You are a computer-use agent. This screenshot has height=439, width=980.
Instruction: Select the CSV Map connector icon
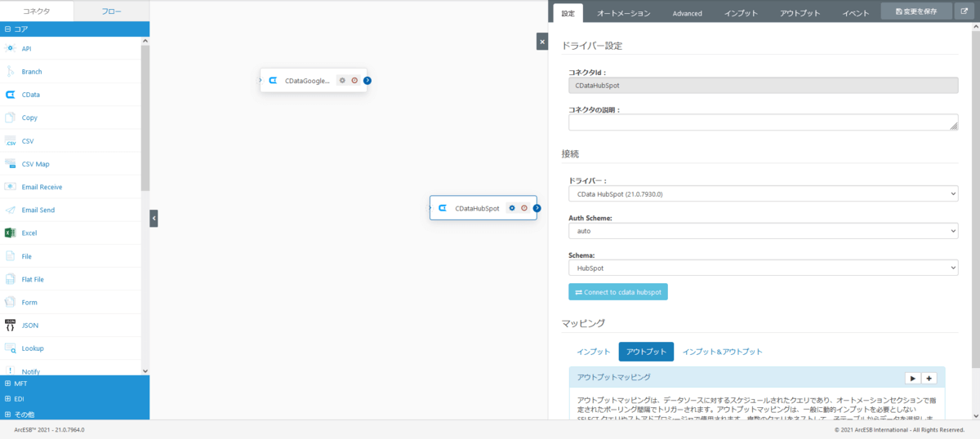pos(11,164)
